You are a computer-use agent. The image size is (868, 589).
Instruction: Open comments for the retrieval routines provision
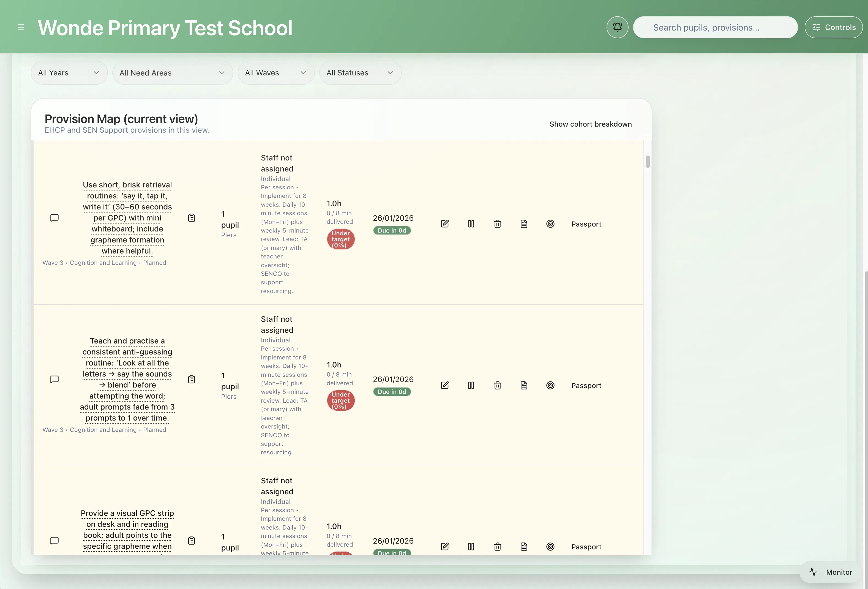pyautogui.click(x=54, y=218)
